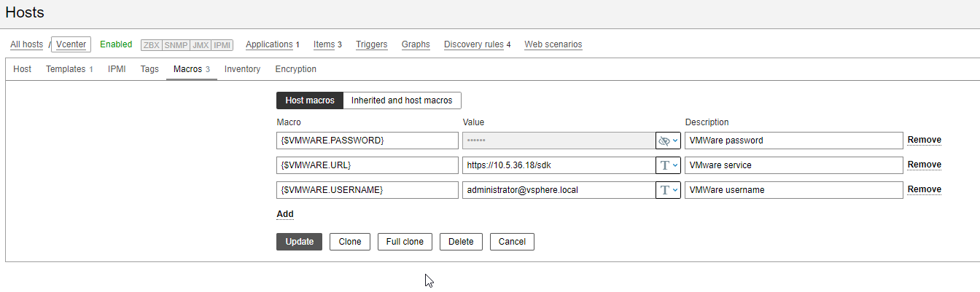Click the JMX availability indicator
This screenshot has height=292, width=980.
(201, 45)
